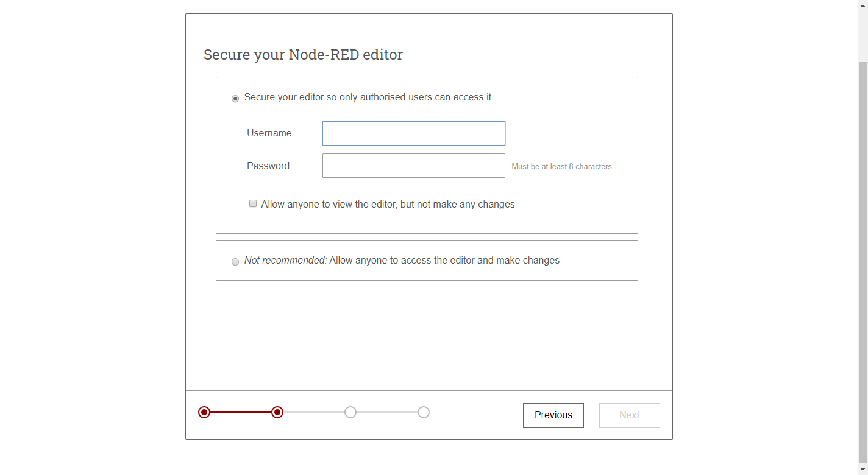Click into the Password input field
This screenshot has width=868, height=475.
tap(414, 166)
